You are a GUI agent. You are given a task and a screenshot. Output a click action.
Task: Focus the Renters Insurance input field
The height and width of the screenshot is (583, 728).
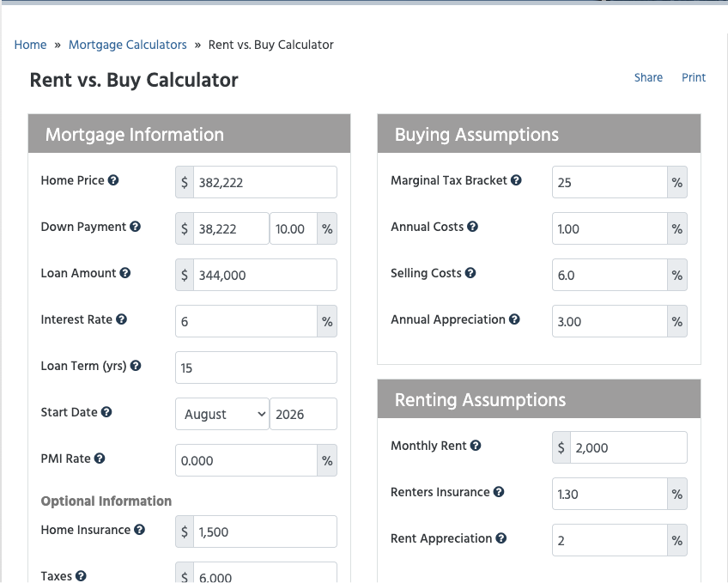click(x=610, y=494)
